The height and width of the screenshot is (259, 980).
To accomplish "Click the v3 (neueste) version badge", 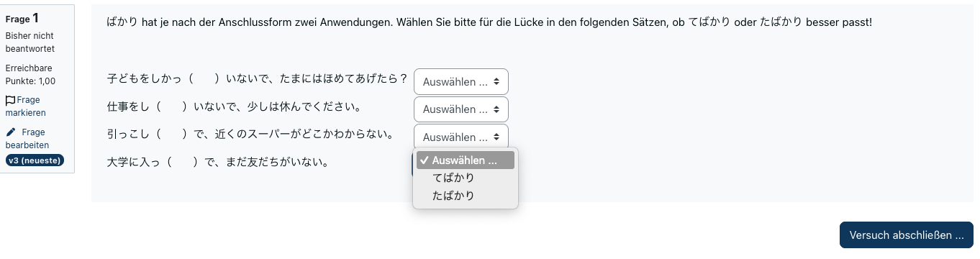I will [x=35, y=160].
